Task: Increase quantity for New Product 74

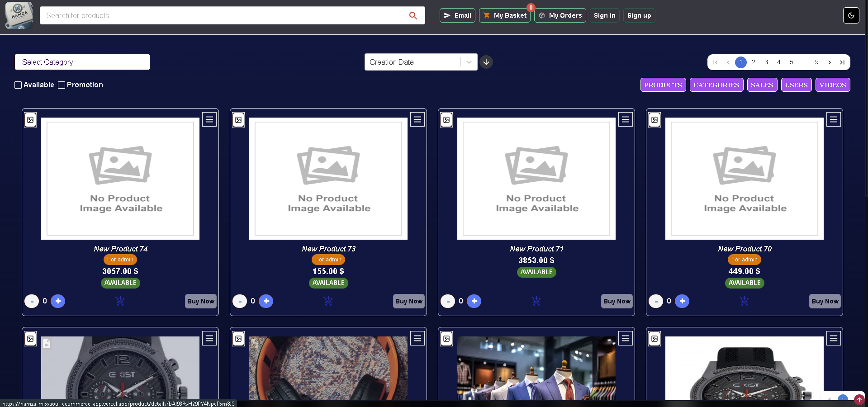Action: point(58,301)
